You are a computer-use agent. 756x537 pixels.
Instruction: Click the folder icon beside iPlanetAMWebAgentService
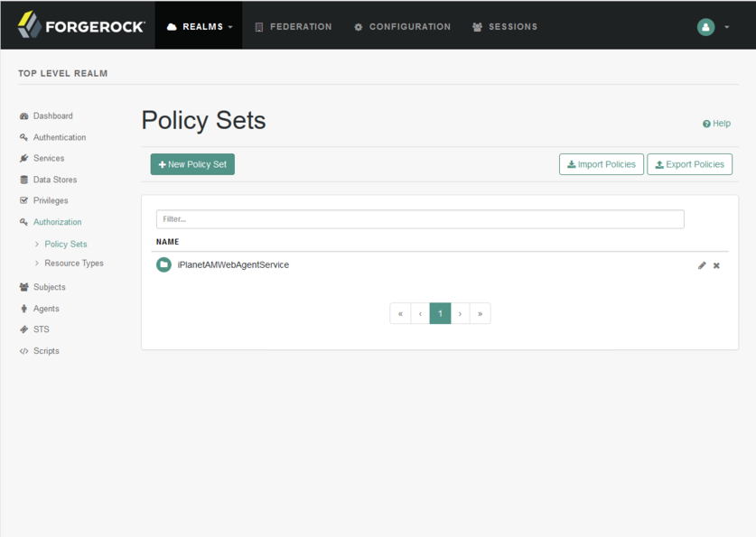coord(163,264)
